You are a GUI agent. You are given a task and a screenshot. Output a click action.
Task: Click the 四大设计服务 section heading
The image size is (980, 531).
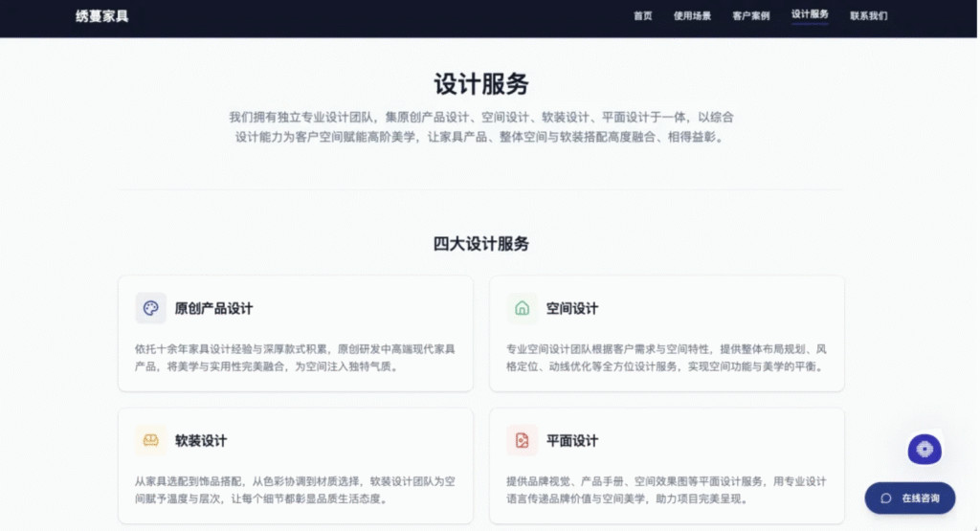(481, 244)
